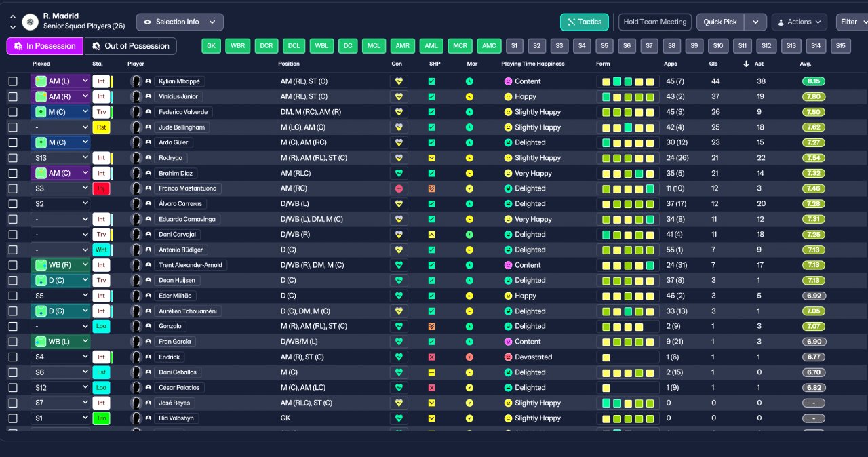The width and height of the screenshot is (868, 457).
Task: Click Franco Mastantuono's red injury condition icon
Action: pos(399,188)
